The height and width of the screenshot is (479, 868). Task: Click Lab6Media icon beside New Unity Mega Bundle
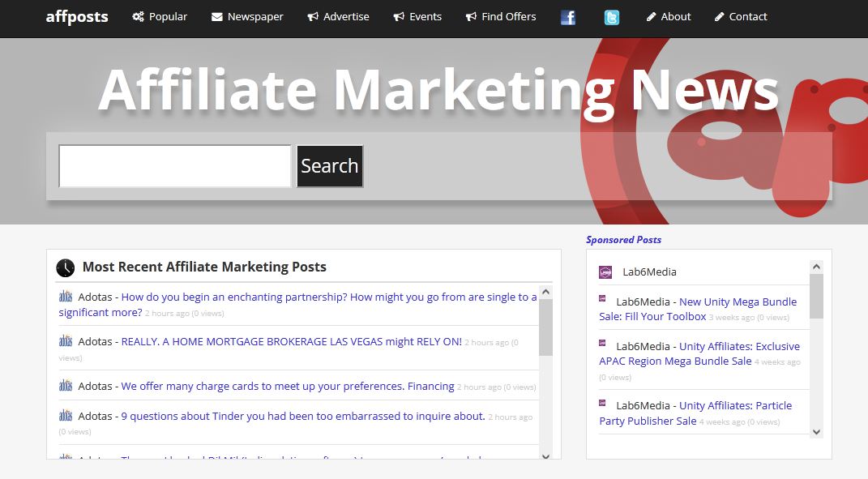[x=602, y=298]
